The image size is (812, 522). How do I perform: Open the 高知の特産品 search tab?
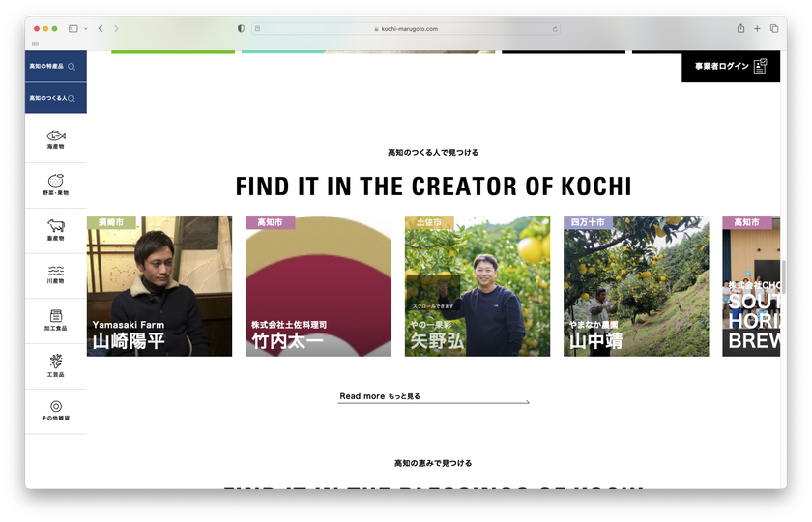pos(56,67)
